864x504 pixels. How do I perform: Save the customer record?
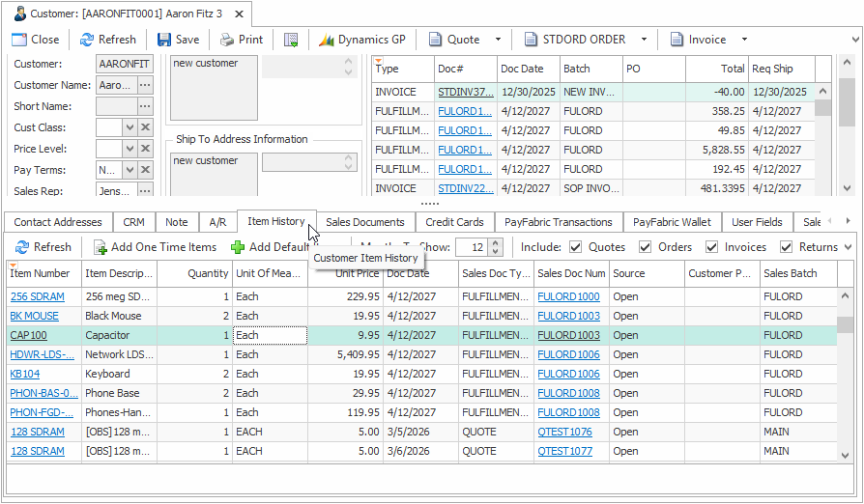(178, 40)
